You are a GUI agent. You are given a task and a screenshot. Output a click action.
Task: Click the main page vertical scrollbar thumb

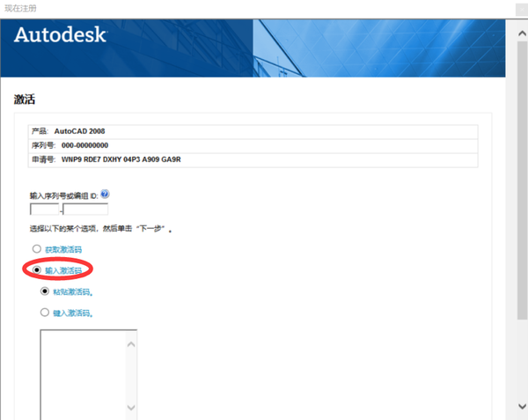[522, 181]
